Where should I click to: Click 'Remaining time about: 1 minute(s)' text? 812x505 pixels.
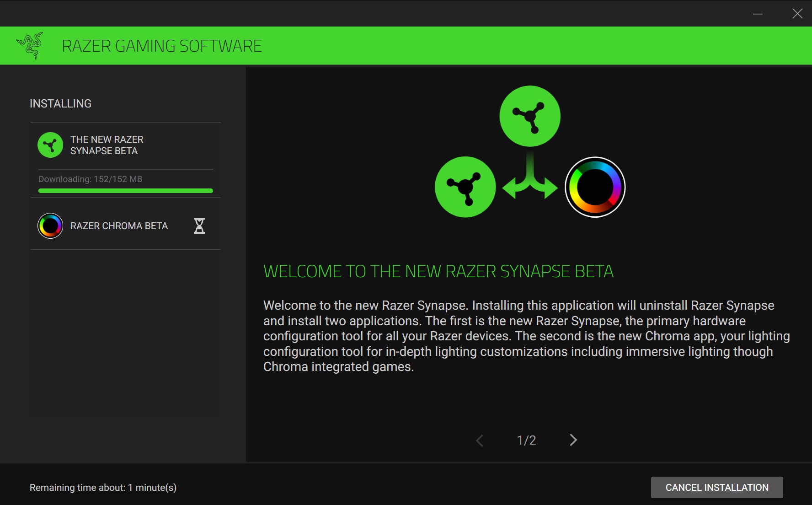[103, 488]
